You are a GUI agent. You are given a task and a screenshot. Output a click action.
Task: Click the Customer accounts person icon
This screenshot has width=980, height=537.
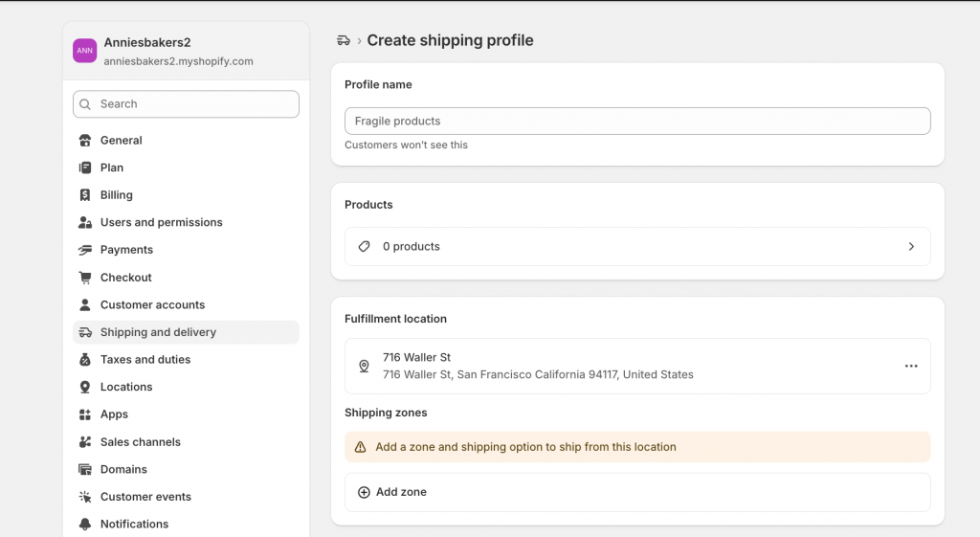[x=85, y=305]
